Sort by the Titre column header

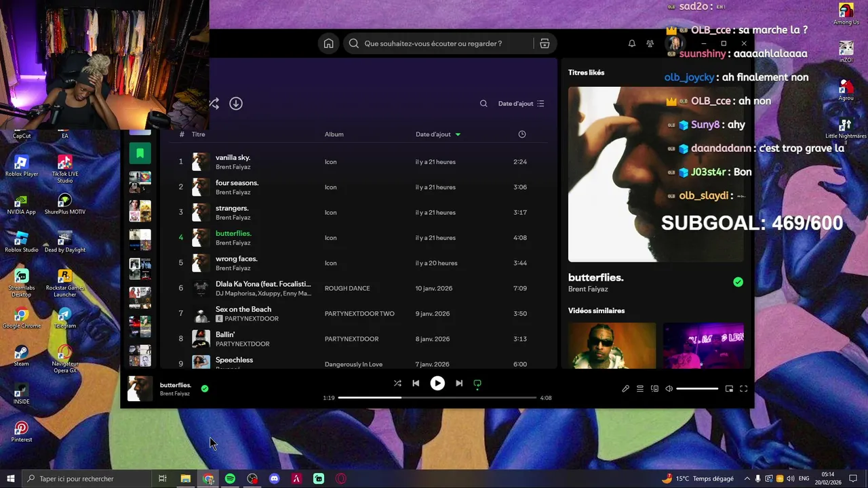198,134
